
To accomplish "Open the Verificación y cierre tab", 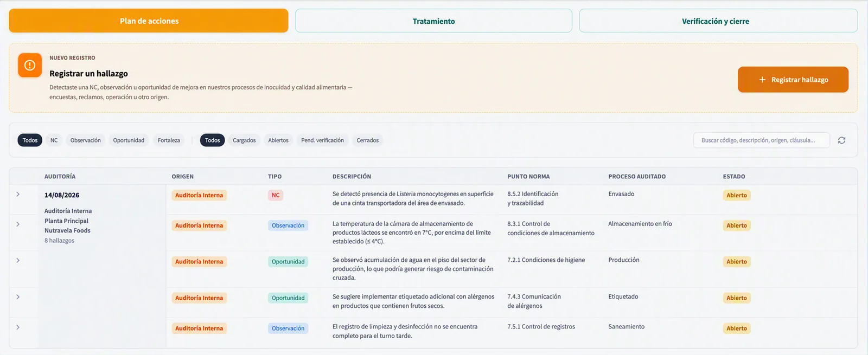I will [718, 21].
